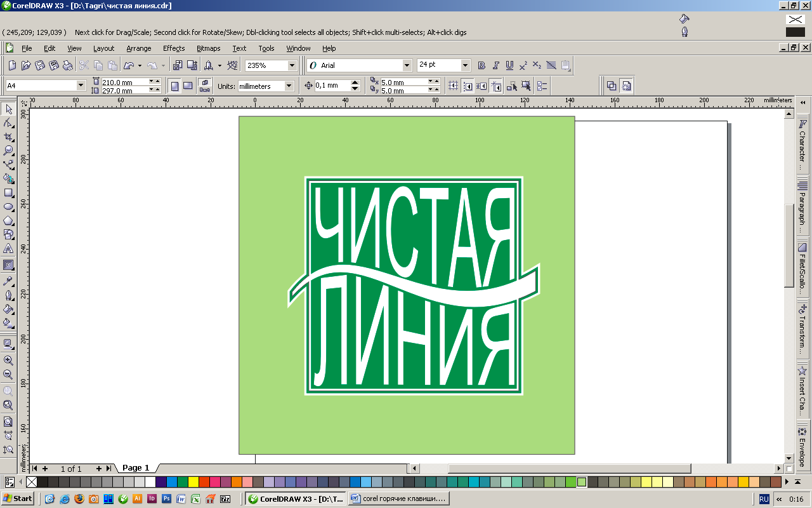
Task: Open the A4 paper size dropdown
Action: [x=81, y=86]
